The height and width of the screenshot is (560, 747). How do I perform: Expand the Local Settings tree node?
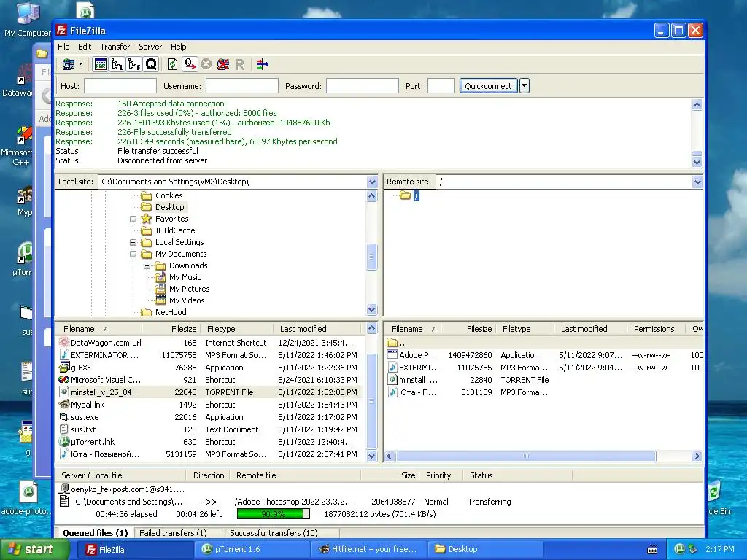(133, 242)
